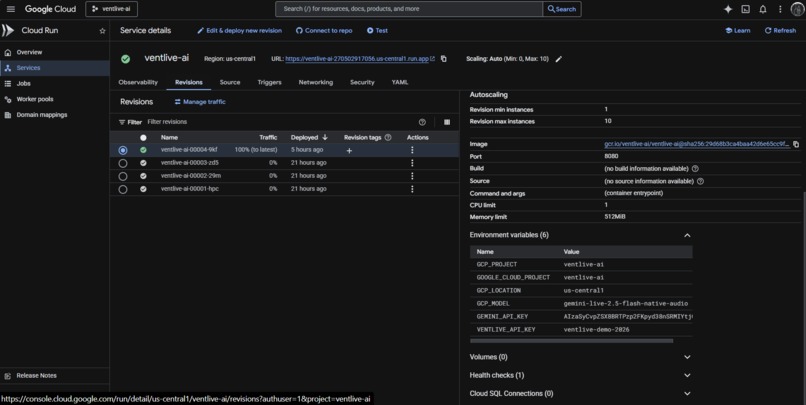The width and height of the screenshot is (806, 405).
Task: Open the Learn panel
Action: coord(738,31)
